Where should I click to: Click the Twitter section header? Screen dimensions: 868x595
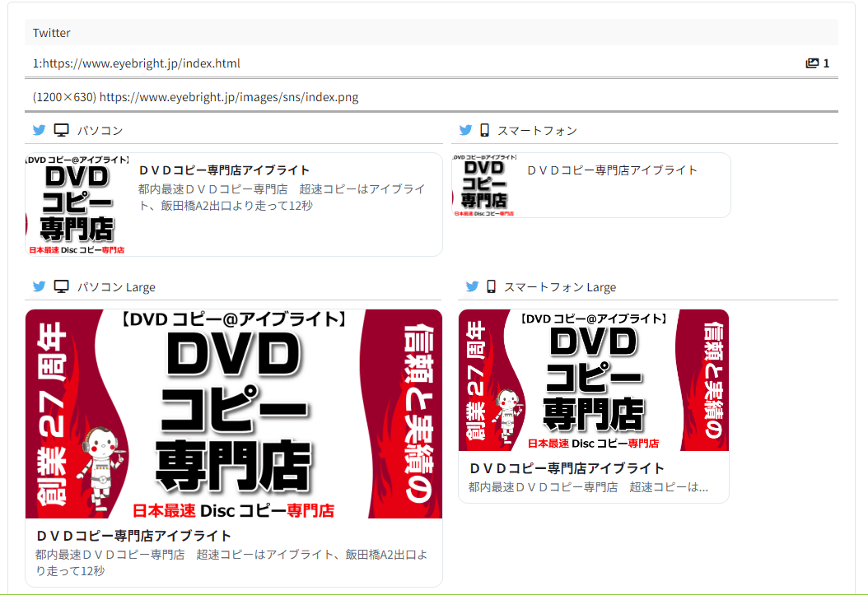tap(432, 33)
